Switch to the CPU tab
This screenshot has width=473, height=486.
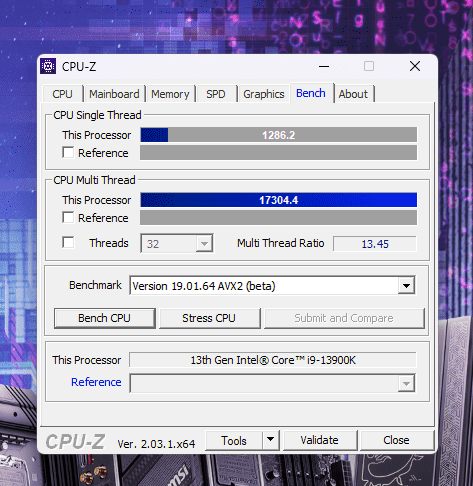tap(62, 94)
